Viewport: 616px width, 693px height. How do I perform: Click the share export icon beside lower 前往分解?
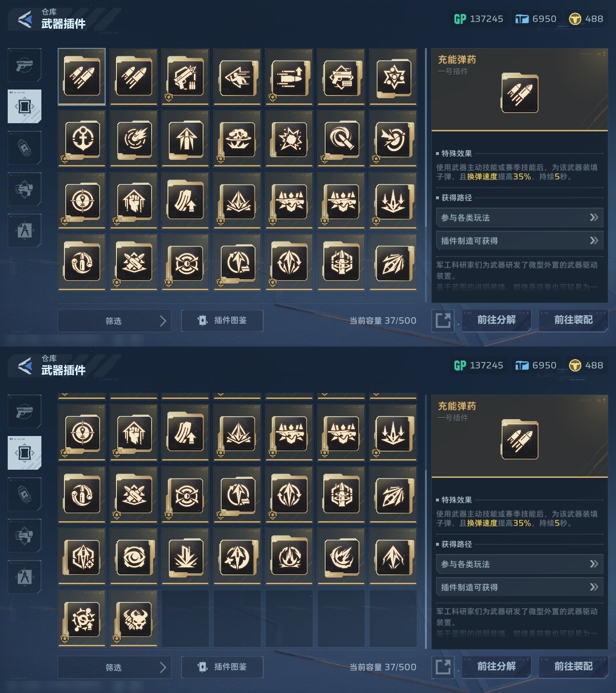(443, 667)
